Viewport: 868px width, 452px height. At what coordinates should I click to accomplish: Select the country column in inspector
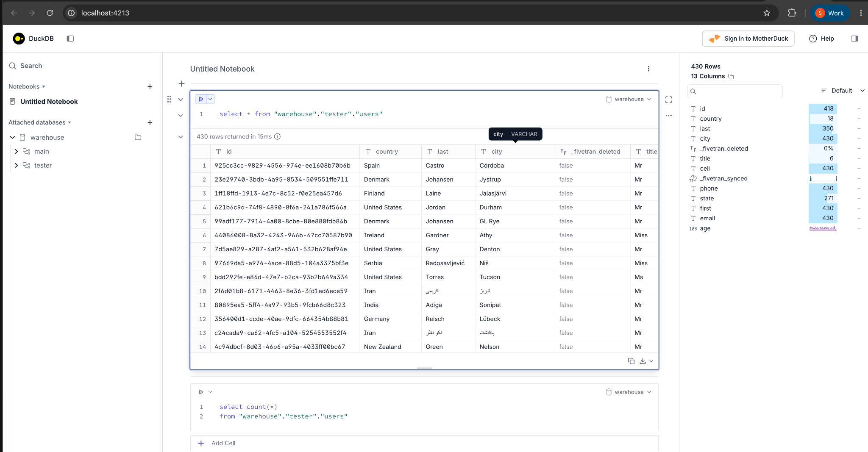tap(711, 119)
